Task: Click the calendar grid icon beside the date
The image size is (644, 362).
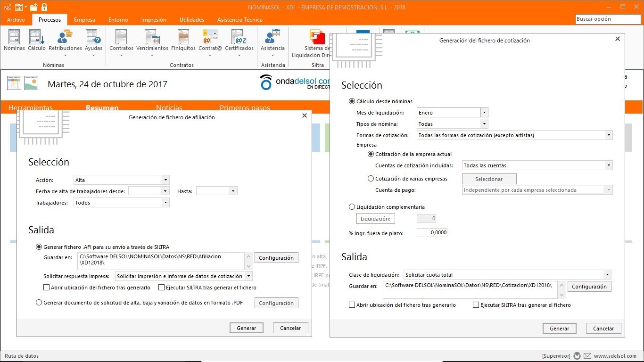Action: tap(14, 83)
